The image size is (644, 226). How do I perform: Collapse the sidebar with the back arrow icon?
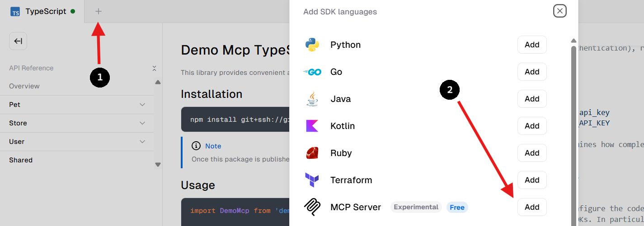(18, 41)
